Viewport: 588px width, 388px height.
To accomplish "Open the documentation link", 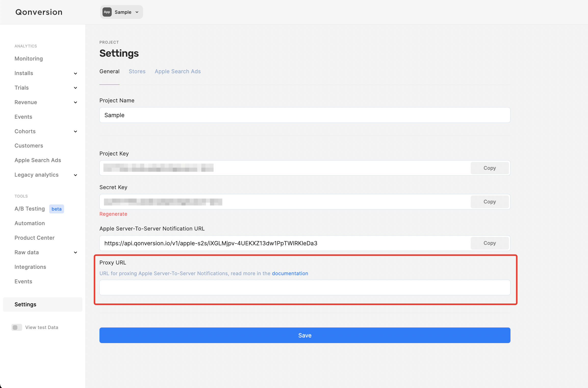I will pos(290,273).
